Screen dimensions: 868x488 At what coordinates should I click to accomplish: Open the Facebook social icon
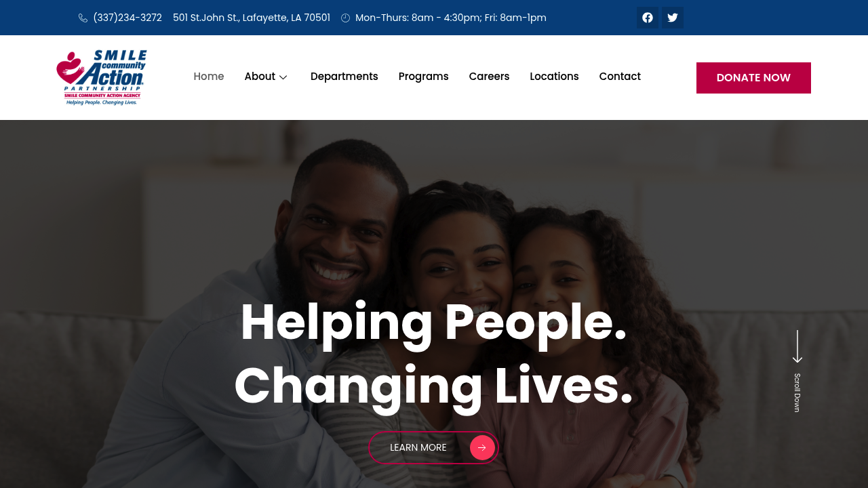pyautogui.click(x=648, y=18)
